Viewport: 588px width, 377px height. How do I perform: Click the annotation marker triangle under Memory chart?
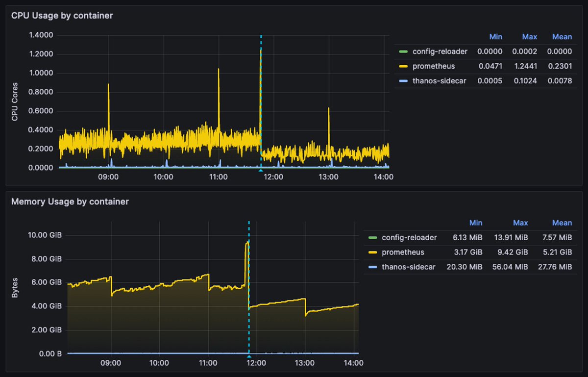click(249, 356)
